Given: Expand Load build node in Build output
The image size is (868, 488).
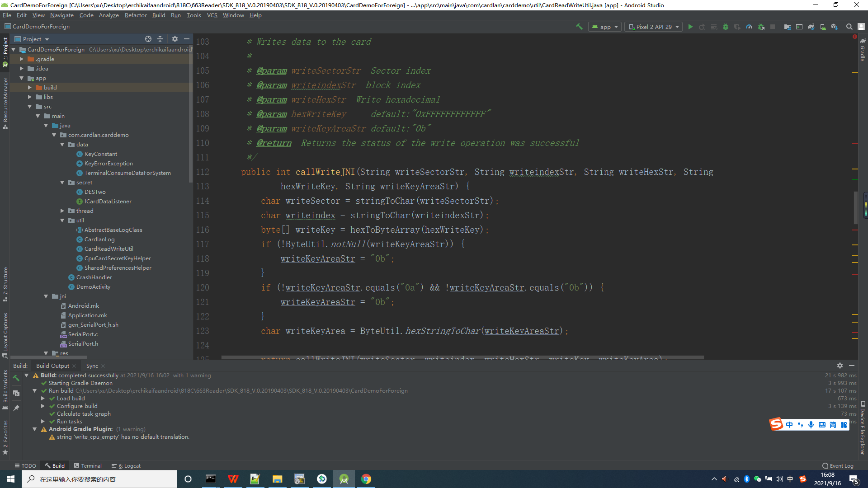Looking at the screenshot, I should 43,398.
